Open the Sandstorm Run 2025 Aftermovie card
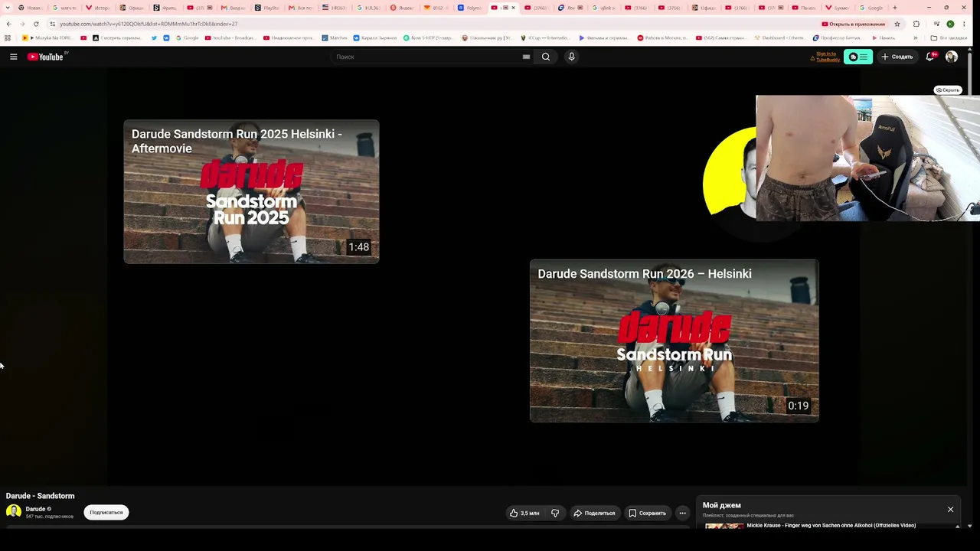Image resolution: width=980 pixels, height=551 pixels. pyautogui.click(x=251, y=191)
